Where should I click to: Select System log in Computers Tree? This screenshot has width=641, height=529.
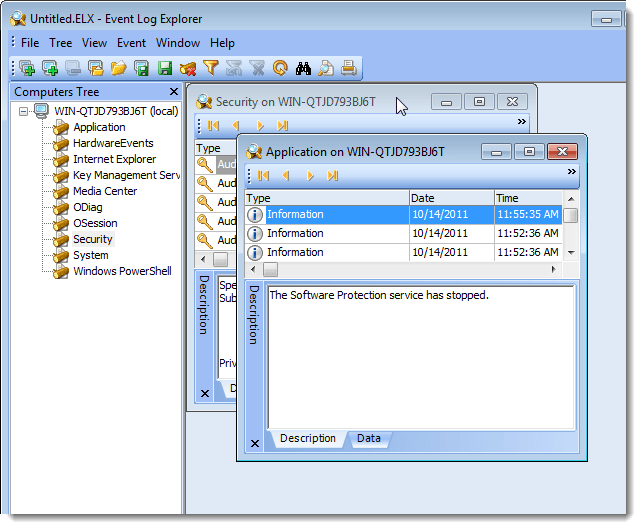point(91,255)
